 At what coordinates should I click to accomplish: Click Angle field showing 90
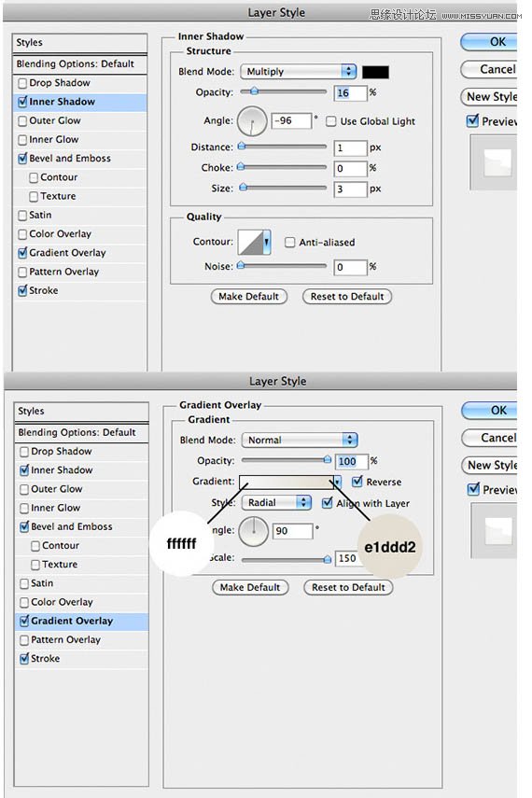coord(293,531)
